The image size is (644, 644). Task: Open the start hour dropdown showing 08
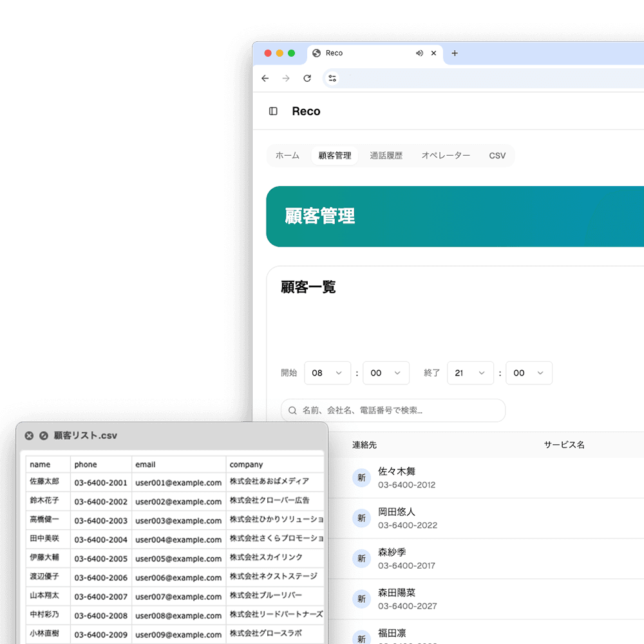(x=327, y=373)
